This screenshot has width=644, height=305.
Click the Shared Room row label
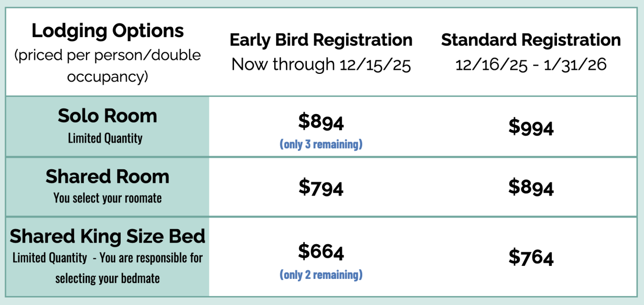[108, 177]
